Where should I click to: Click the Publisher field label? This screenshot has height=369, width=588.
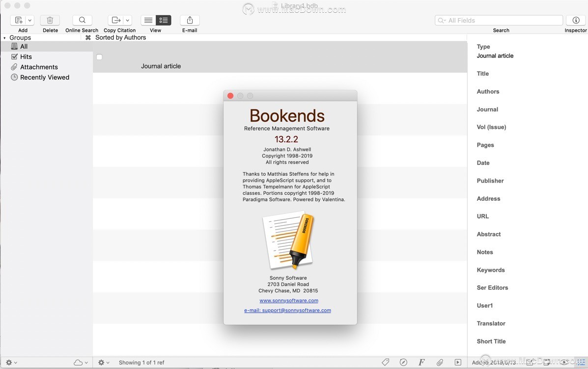pyautogui.click(x=490, y=181)
